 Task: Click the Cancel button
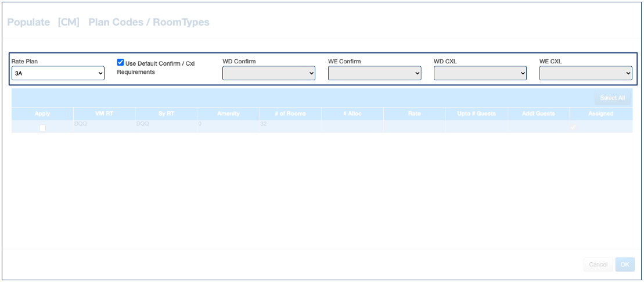(598, 265)
